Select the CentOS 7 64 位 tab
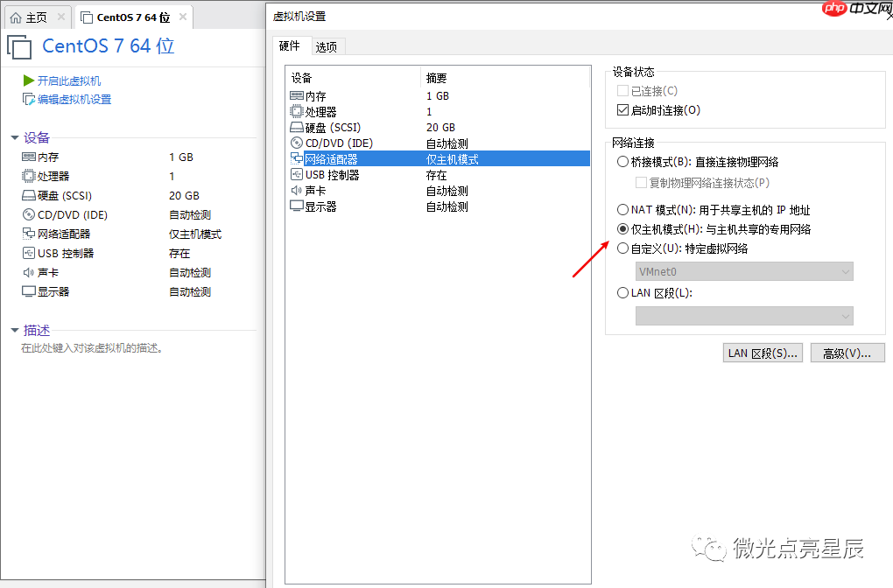The width and height of the screenshot is (893, 588). coord(133,17)
